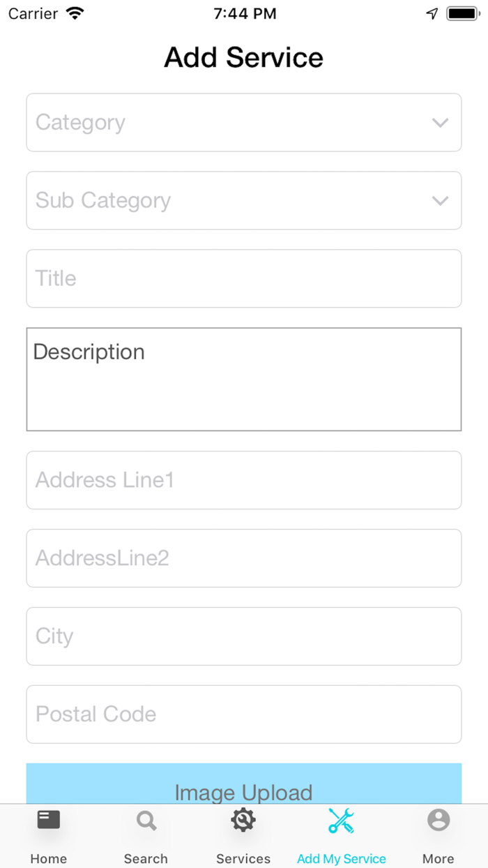Image resolution: width=488 pixels, height=868 pixels.
Task: Focus the Title input field
Action: [x=244, y=278]
